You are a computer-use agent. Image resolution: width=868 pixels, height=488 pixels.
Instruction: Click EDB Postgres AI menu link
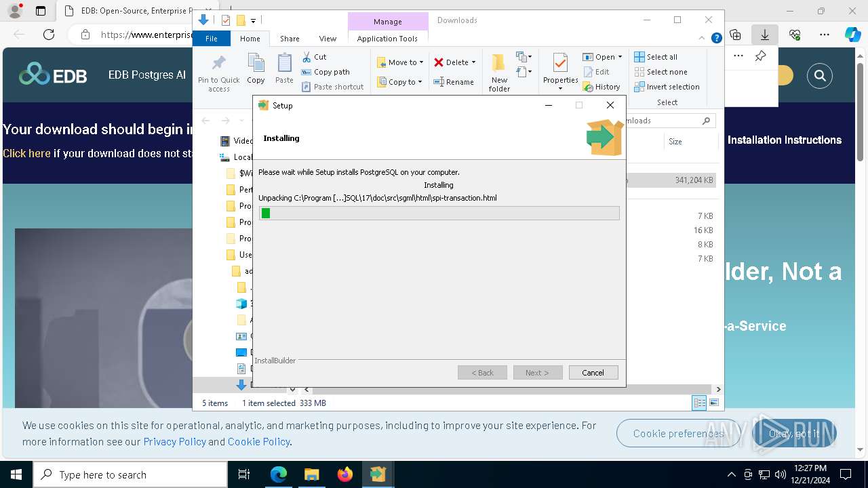(147, 75)
